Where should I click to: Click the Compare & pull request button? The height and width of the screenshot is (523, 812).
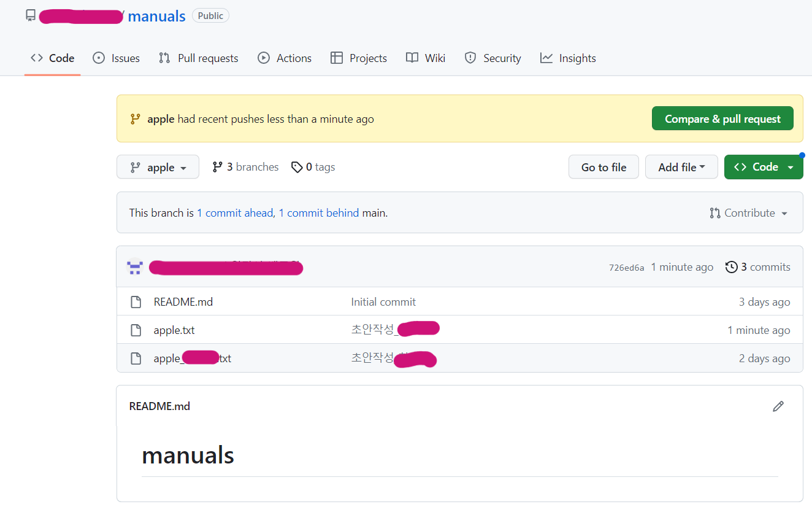[x=722, y=118]
